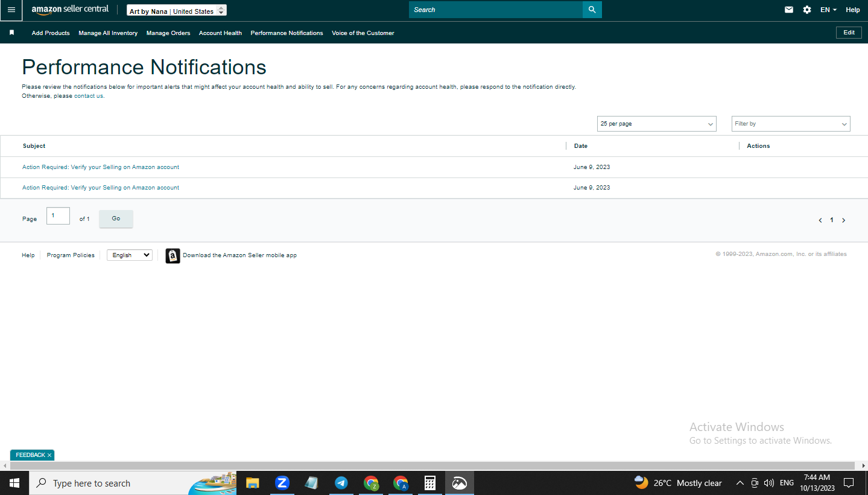Open the Windows notification center
Image resolution: width=868 pixels, height=495 pixels.
tap(849, 483)
